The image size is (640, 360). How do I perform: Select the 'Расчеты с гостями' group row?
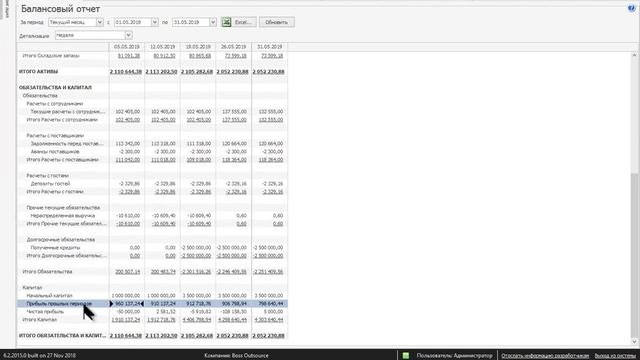click(x=47, y=176)
